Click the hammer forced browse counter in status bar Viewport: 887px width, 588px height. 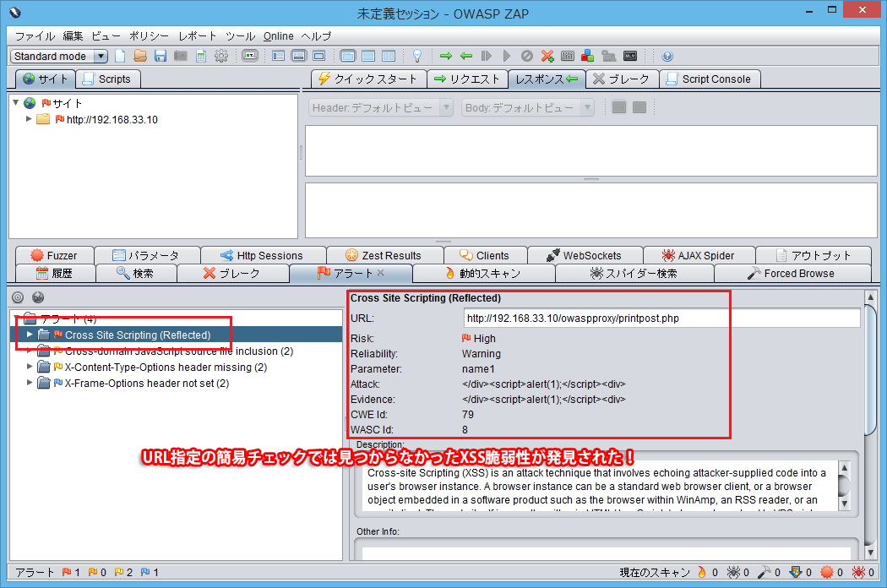click(770, 573)
